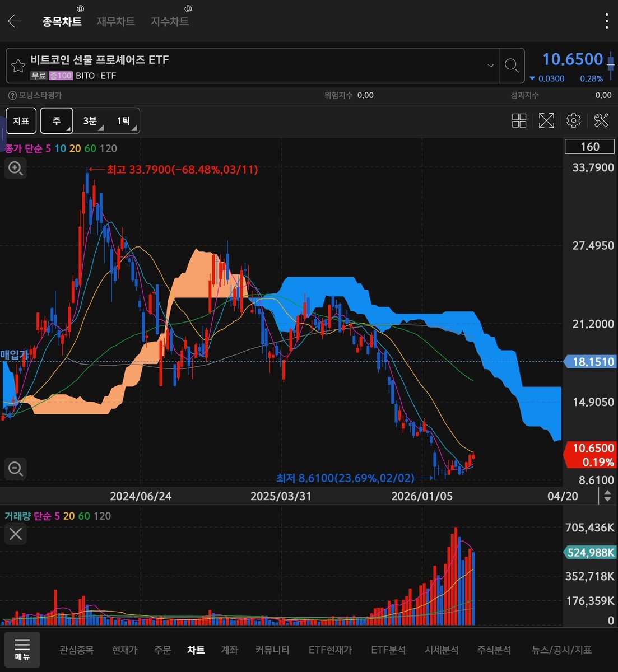Tap the 지표 indicator button
Viewport: 618px width, 672px height.
(x=21, y=121)
